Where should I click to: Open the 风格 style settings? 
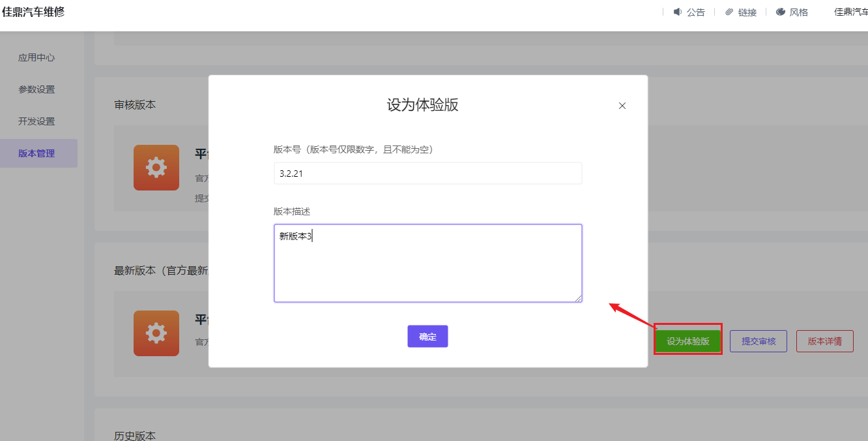798,12
